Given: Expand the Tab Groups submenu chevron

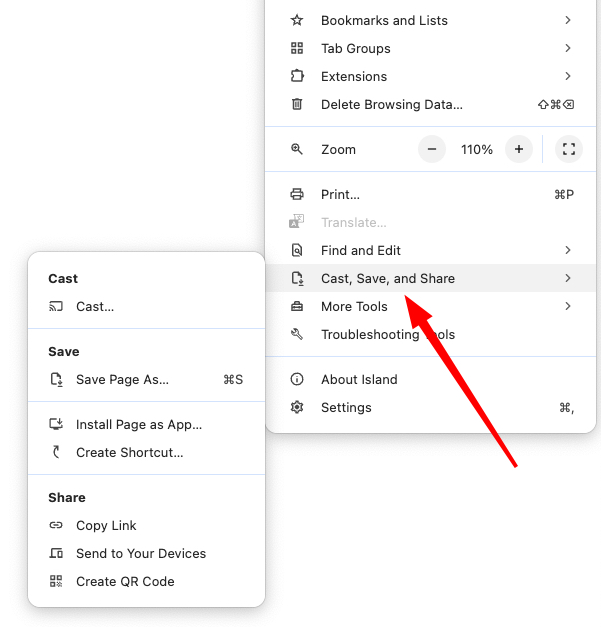Looking at the screenshot, I should [568, 48].
